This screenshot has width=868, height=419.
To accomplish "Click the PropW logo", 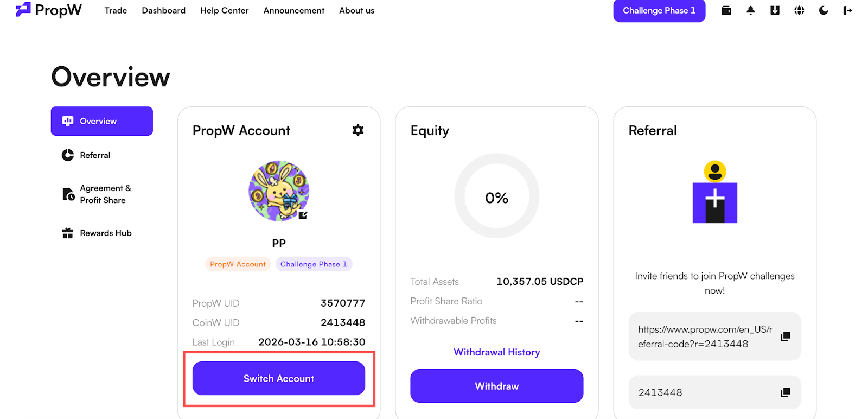I will (x=49, y=10).
